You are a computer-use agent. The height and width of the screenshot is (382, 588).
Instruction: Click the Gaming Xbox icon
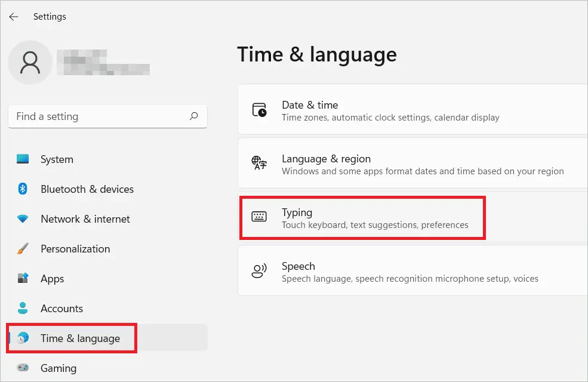click(23, 369)
